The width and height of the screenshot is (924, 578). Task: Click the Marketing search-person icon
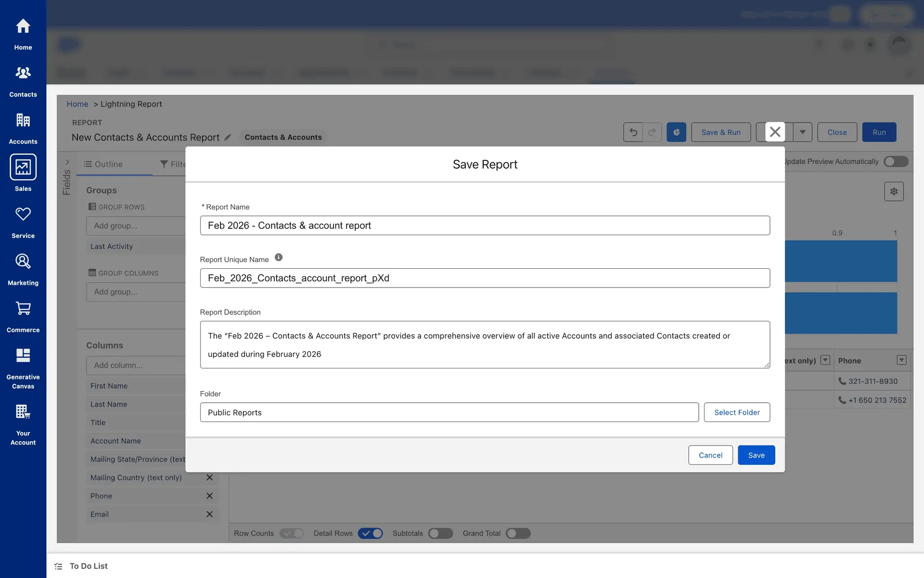(x=23, y=262)
